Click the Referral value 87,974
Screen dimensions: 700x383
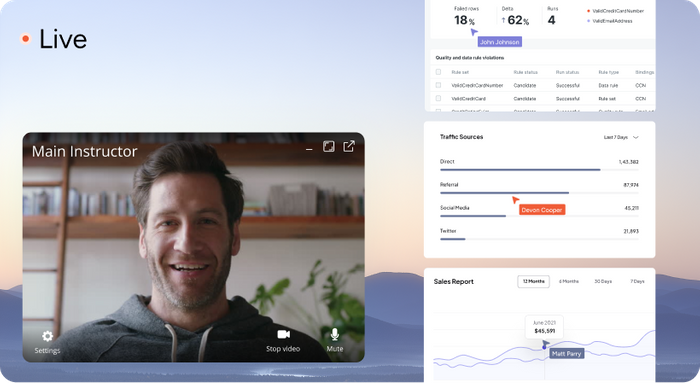point(631,185)
